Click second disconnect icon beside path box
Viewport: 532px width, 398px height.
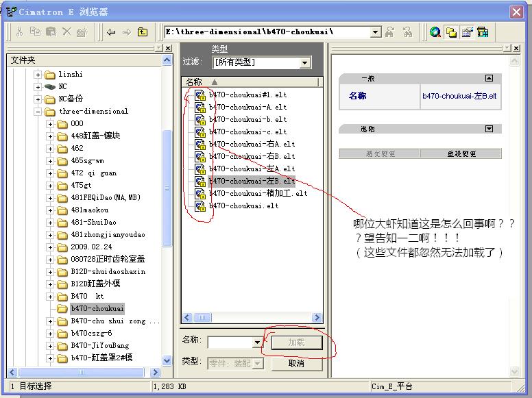tap(407, 32)
